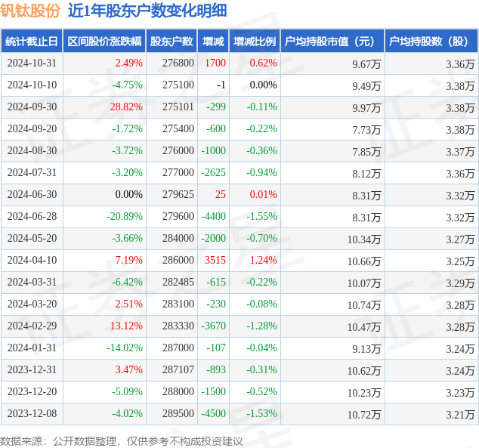Click the -893 change value

point(216,369)
